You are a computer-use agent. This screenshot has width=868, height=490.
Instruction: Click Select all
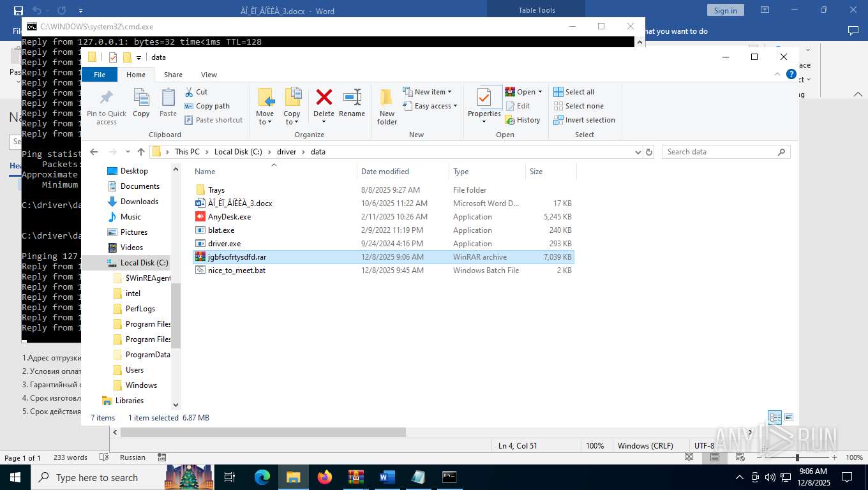574,92
